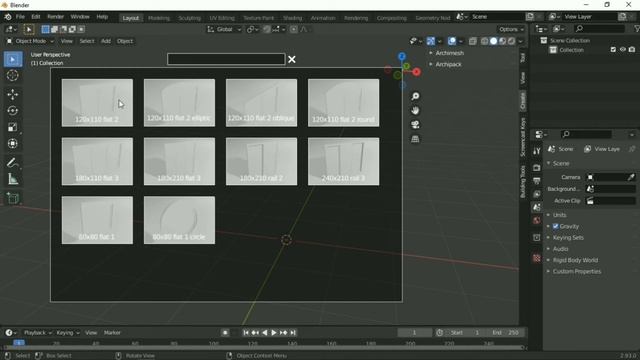Click the preset search input field
Image resolution: width=640 pixels, height=360 pixels.
point(226,59)
